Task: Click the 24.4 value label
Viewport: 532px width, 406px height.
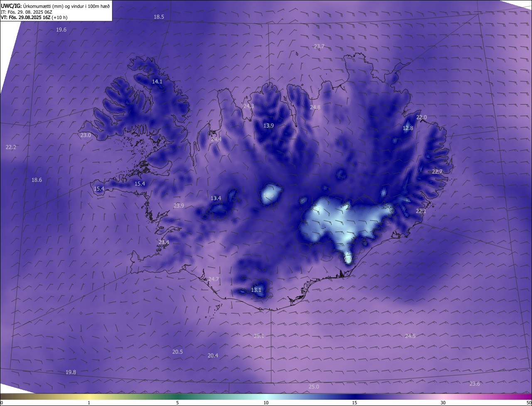Action: click(216, 139)
